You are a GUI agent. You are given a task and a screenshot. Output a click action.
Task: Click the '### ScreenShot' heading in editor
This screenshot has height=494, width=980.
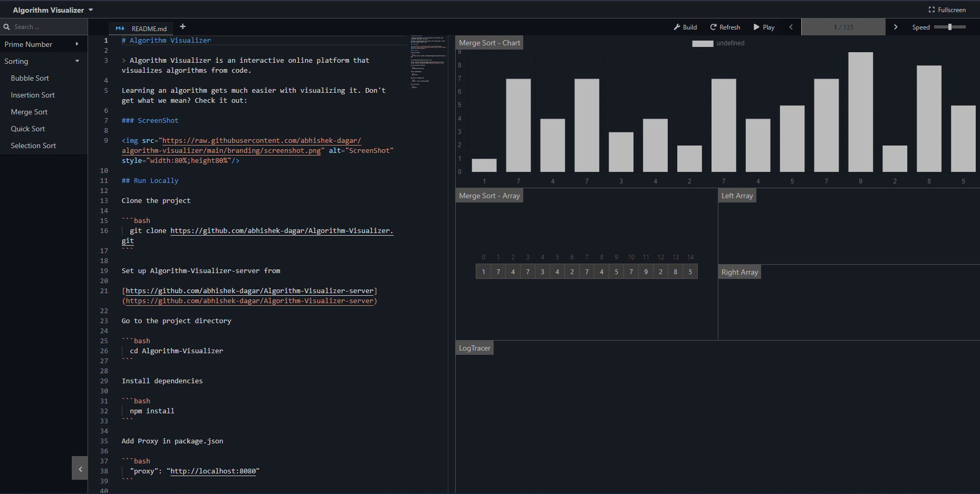point(150,121)
